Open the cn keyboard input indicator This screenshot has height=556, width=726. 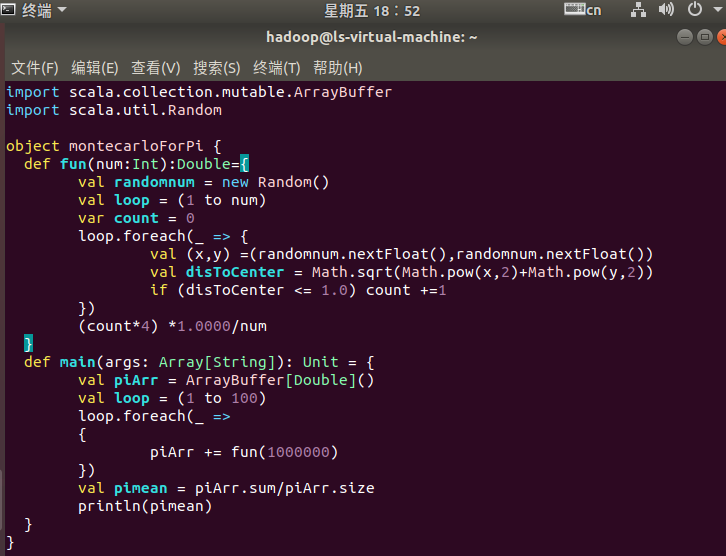coord(582,10)
